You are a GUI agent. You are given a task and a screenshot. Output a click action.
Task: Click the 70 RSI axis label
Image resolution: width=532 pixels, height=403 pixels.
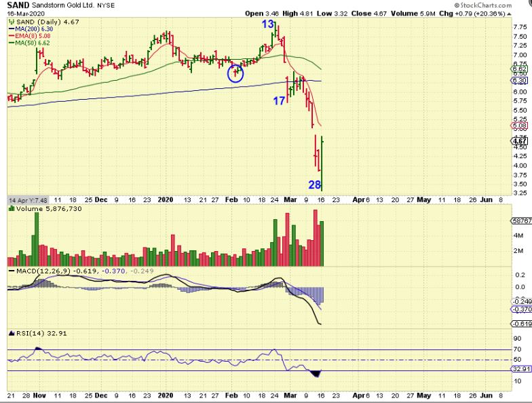517,349
